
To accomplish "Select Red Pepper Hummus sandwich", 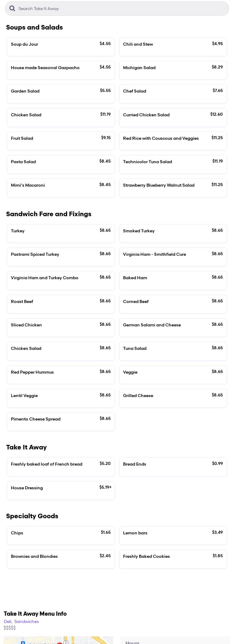I will tap(61, 375).
